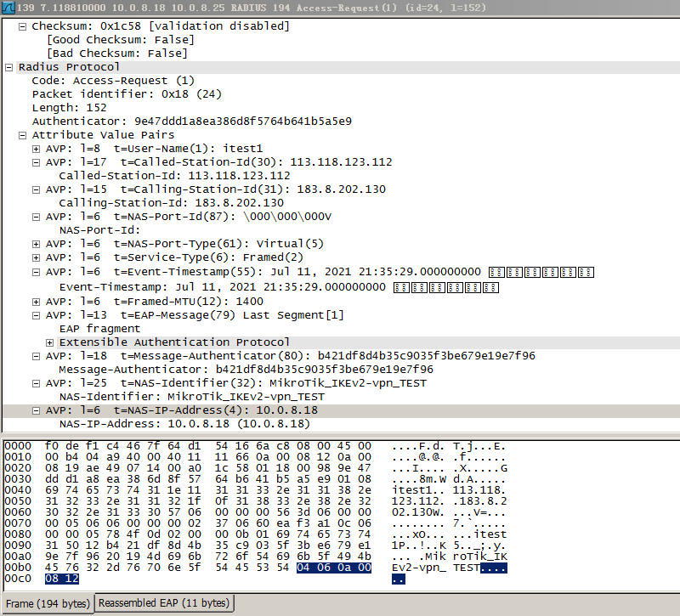
Task: Collapse the Message-Authenticator(80) AVP
Action: point(37,357)
